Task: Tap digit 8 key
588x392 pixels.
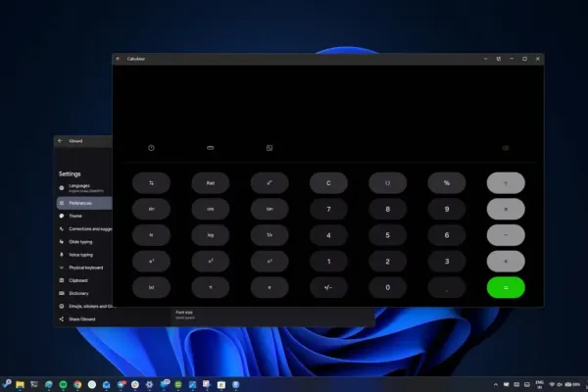Action: pyautogui.click(x=387, y=209)
